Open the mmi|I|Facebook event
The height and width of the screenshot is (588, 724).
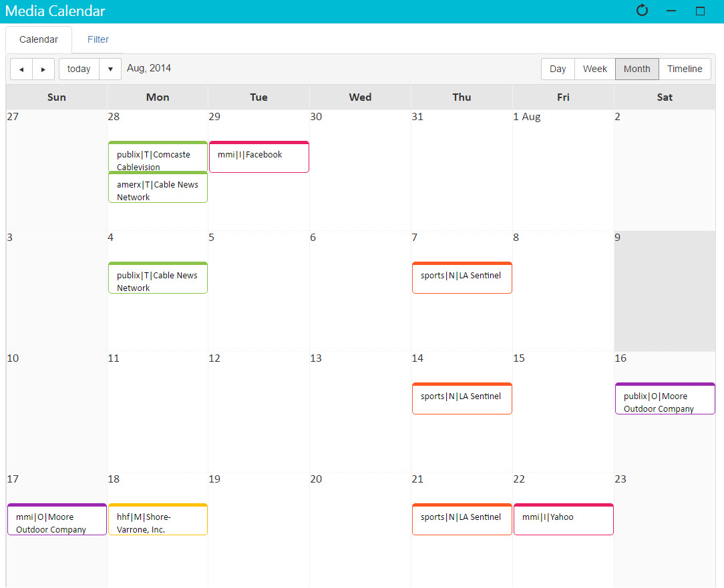pos(259,157)
